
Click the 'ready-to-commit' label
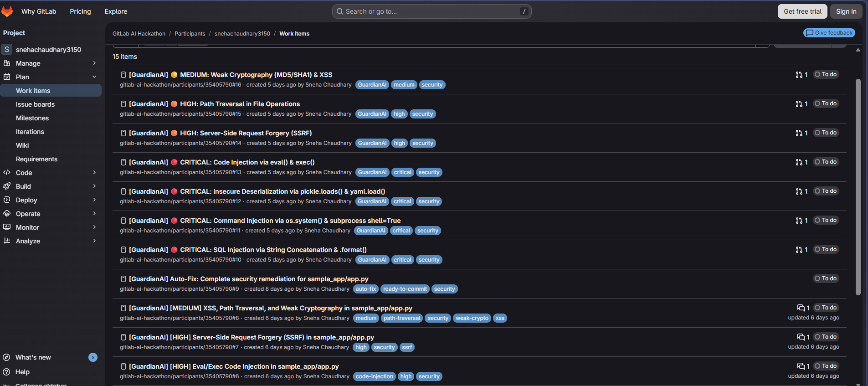click(405, 289)
